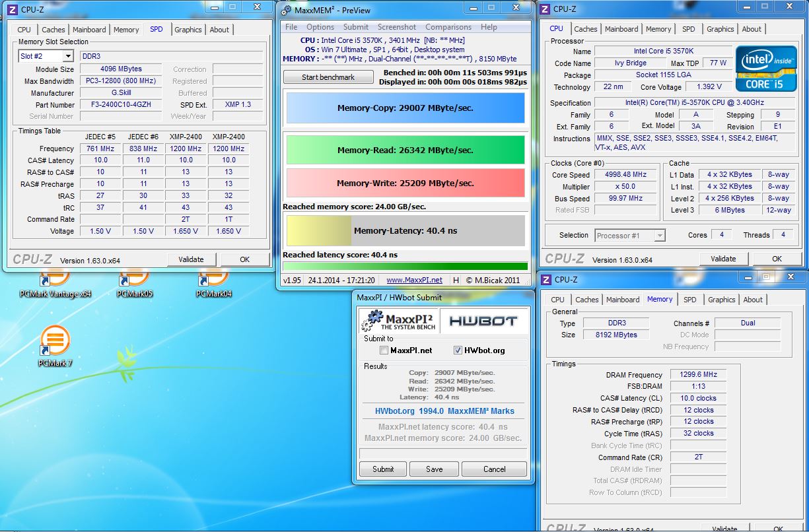Click the Intel Core i5 3570K name field
This screenshot has width=809, height=532.
(663, 51)
